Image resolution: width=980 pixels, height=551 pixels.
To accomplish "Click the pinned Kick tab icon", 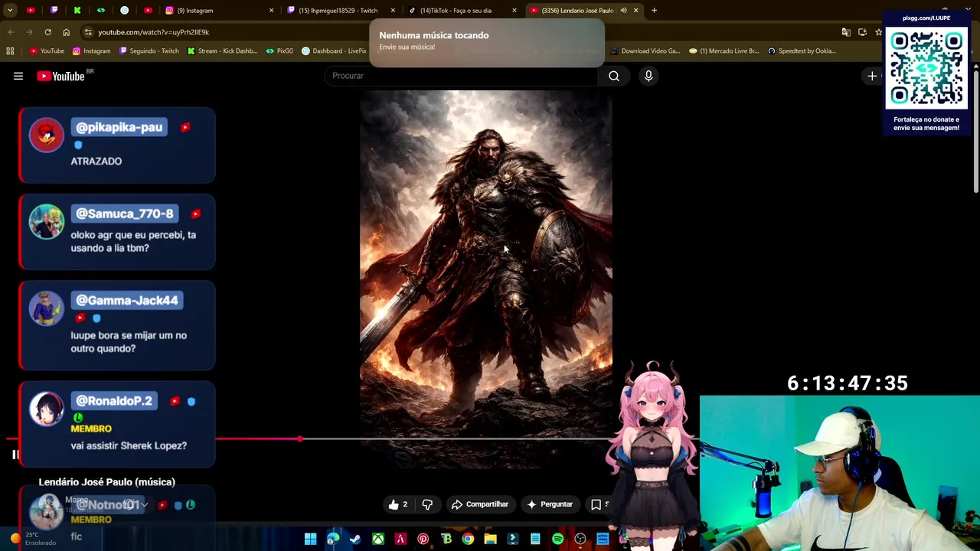I will point(77,11).
